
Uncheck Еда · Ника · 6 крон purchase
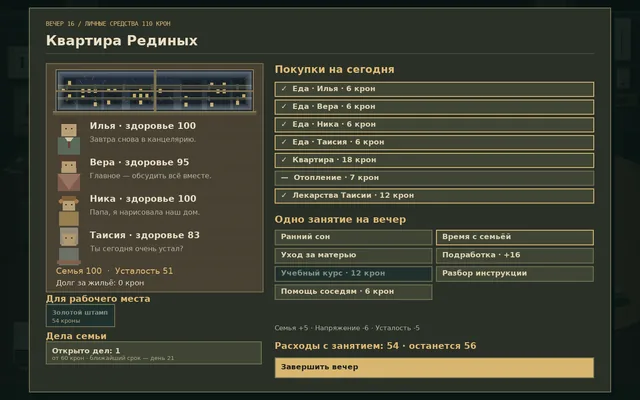point(434,124)
